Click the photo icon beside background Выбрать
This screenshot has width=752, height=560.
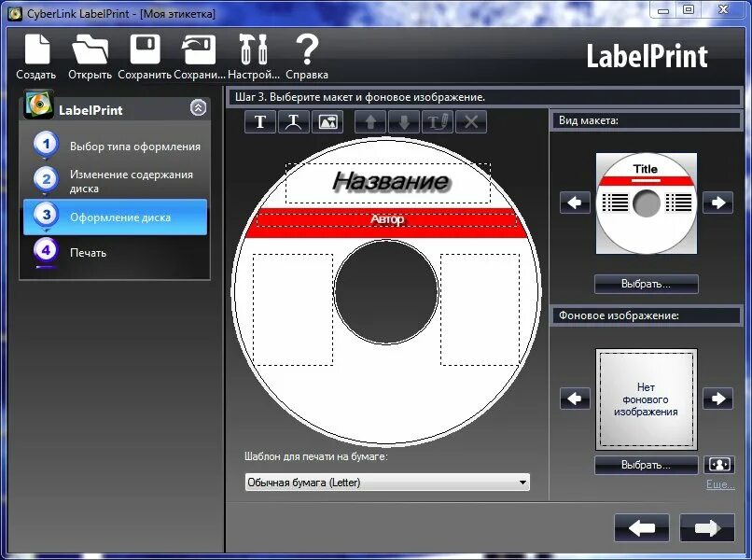(719, 465)
